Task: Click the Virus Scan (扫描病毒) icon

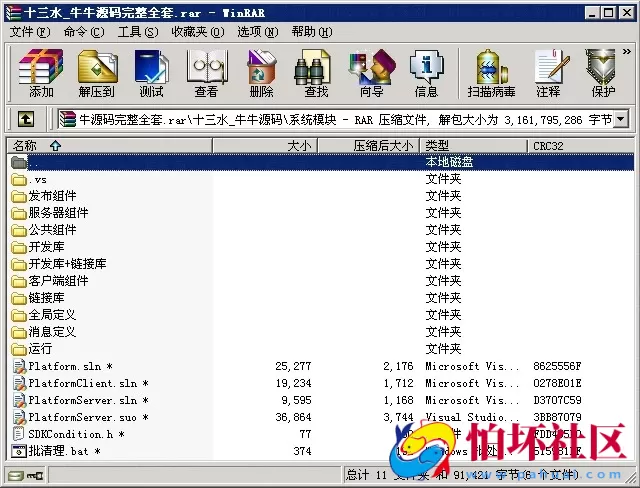Action: point(491,73)
